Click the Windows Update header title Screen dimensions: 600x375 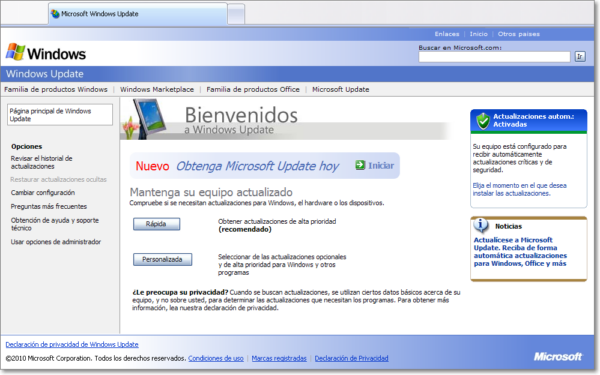point(45,74)
